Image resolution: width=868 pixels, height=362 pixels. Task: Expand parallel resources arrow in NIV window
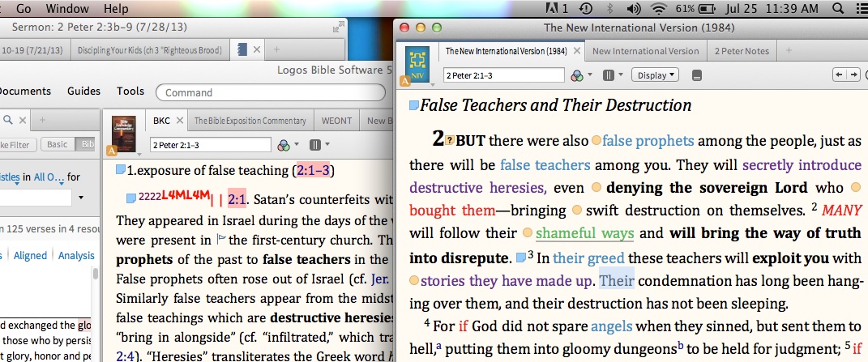(621, 75)
